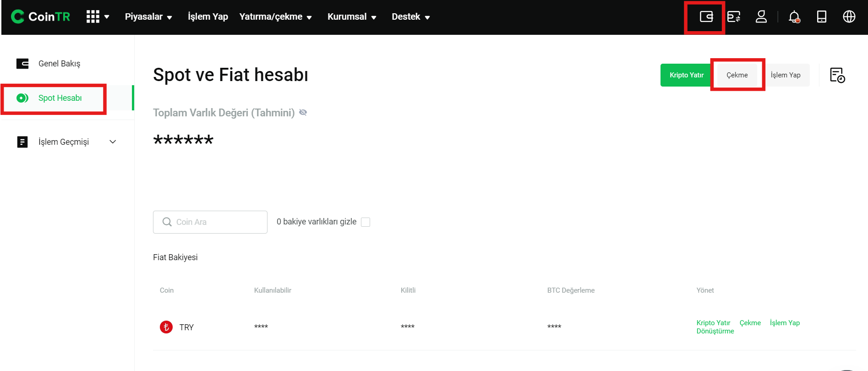Screen dimensions: 868x371
Task: Click the Kullanılabilir column header
Action: 273,290
